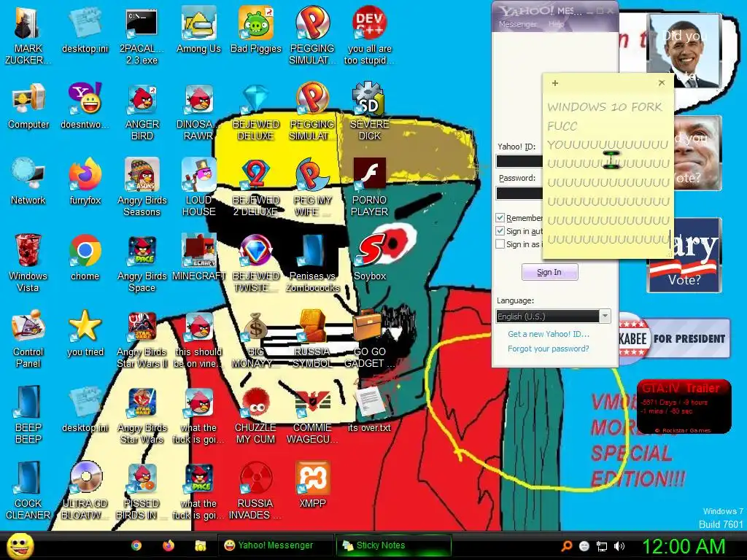Click the Firefox icon on the taskbar
The image size is (747, 560).
pyautogui.click(x=169, y=545)
